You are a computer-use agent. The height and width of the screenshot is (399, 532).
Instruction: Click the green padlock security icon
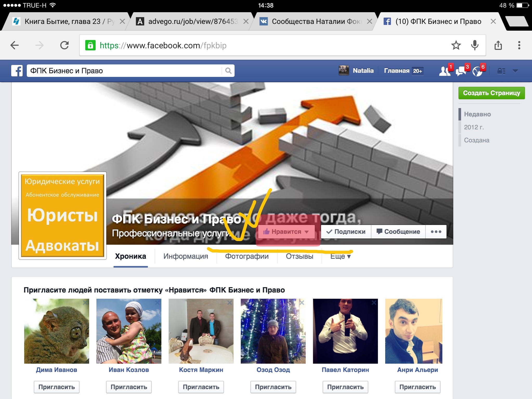(90, 45)
